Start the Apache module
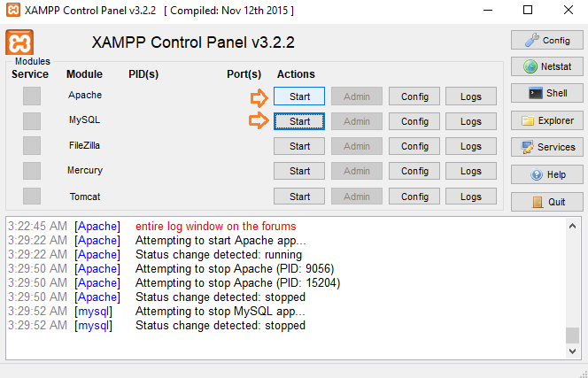 (299, 96)
